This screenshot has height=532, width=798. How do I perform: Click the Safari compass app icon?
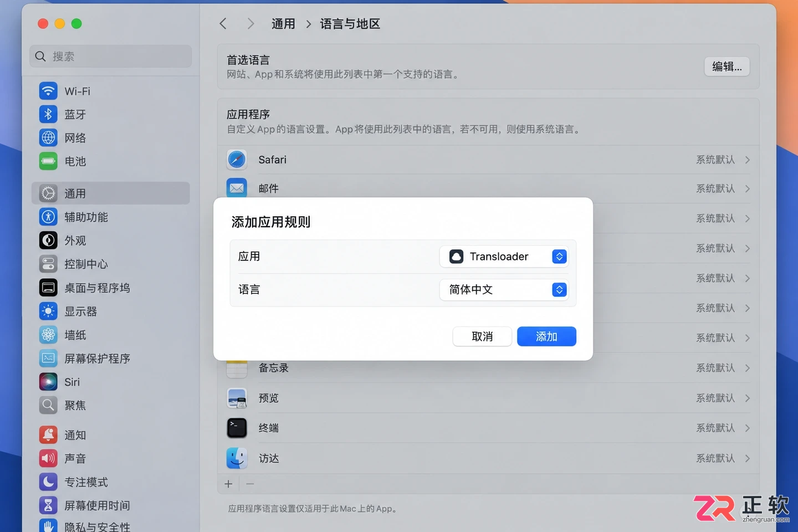pyautogui.click(x=237, y=160)
